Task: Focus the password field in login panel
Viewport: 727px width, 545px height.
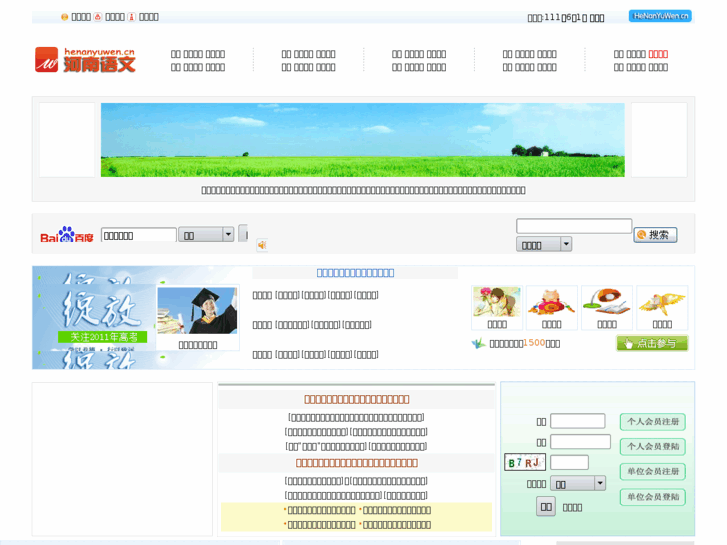Action: pyautogui.click(x=580, y=442)
